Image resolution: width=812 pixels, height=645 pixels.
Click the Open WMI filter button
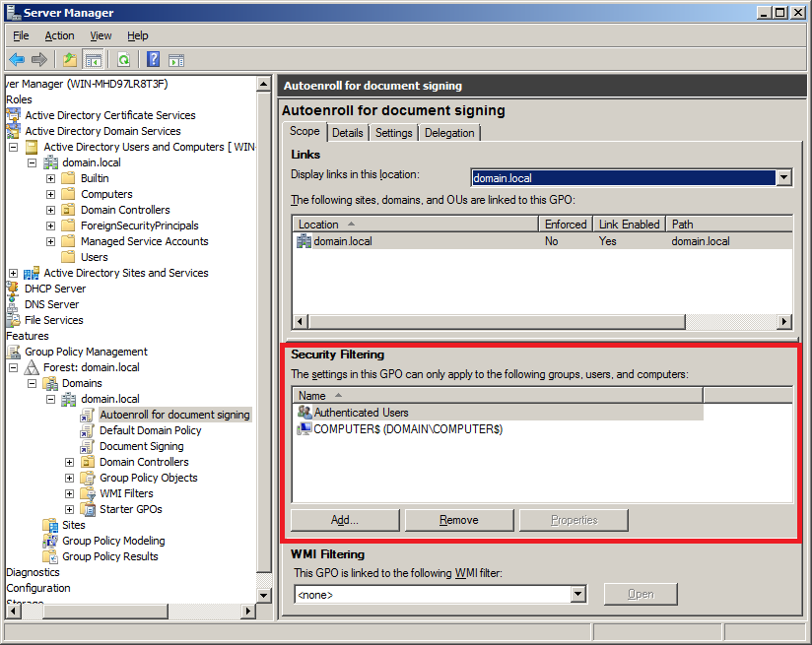click(641, 594)
